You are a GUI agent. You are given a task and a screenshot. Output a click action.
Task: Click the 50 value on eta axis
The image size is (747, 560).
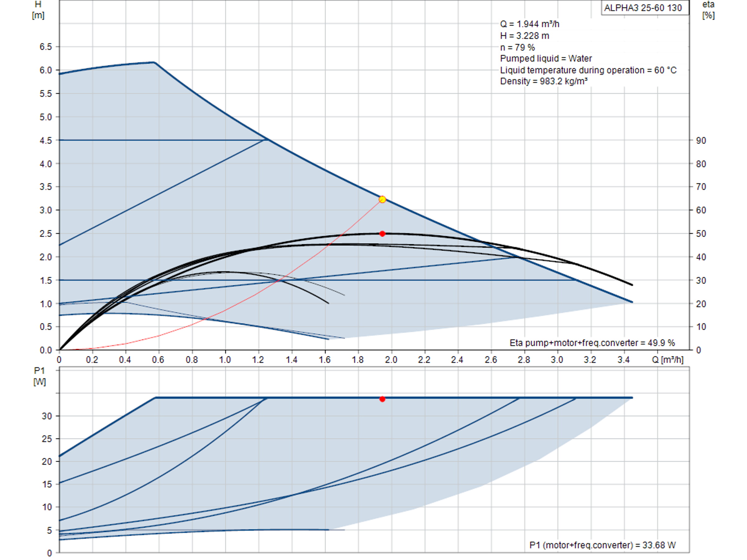tap(701, 234)
